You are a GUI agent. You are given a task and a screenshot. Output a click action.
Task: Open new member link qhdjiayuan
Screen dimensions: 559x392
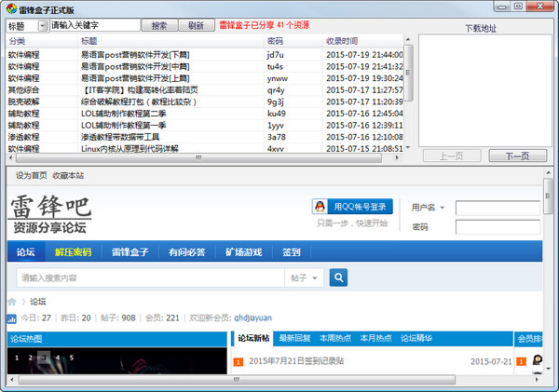point(252,318)
